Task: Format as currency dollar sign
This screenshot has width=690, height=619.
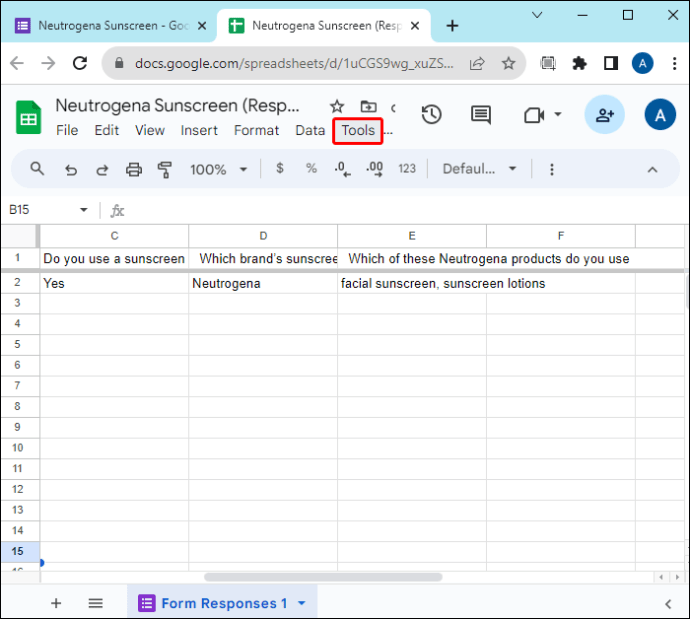Action: point(280,168)
